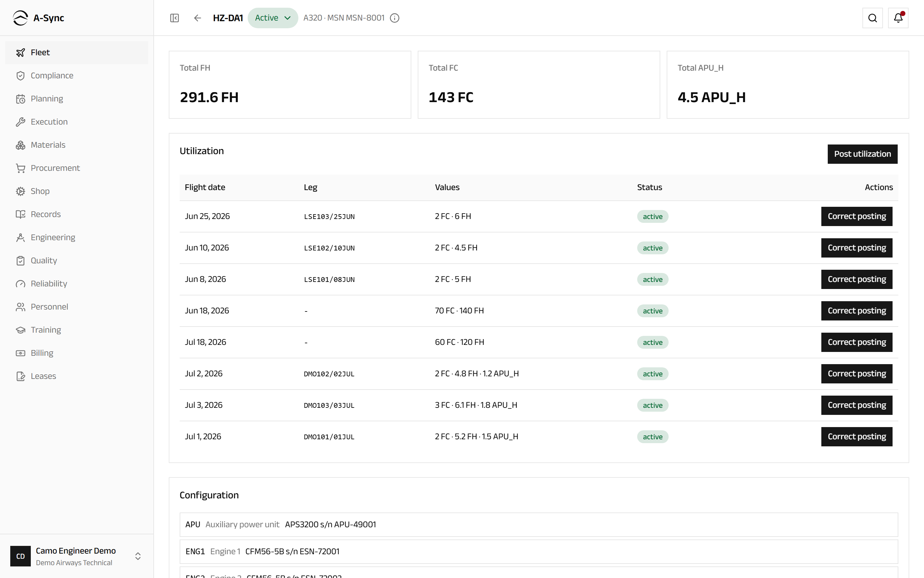The width and height of the screenshot is (924, 578).
Task: Correct posting for LSE101/08JUN
Action: [856, 279]
